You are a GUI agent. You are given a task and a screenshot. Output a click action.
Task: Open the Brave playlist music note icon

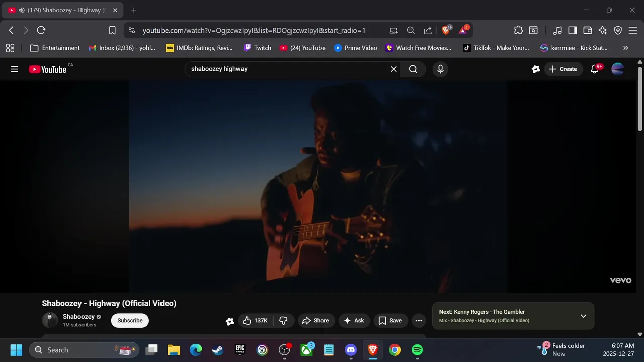[x=557, y=30]
